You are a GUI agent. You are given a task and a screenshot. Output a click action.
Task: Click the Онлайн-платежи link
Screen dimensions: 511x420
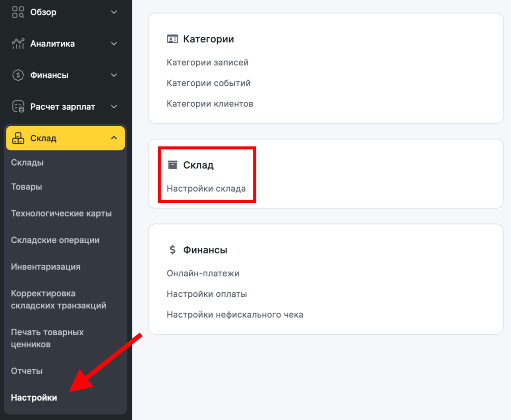click(x=203, y=273)
